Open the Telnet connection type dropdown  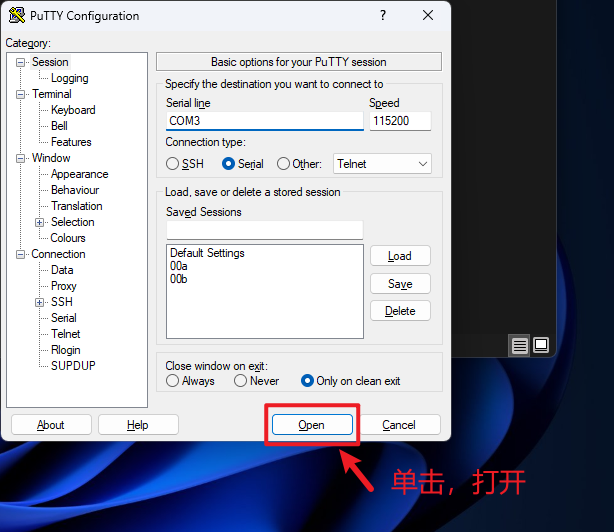point(382,164)
